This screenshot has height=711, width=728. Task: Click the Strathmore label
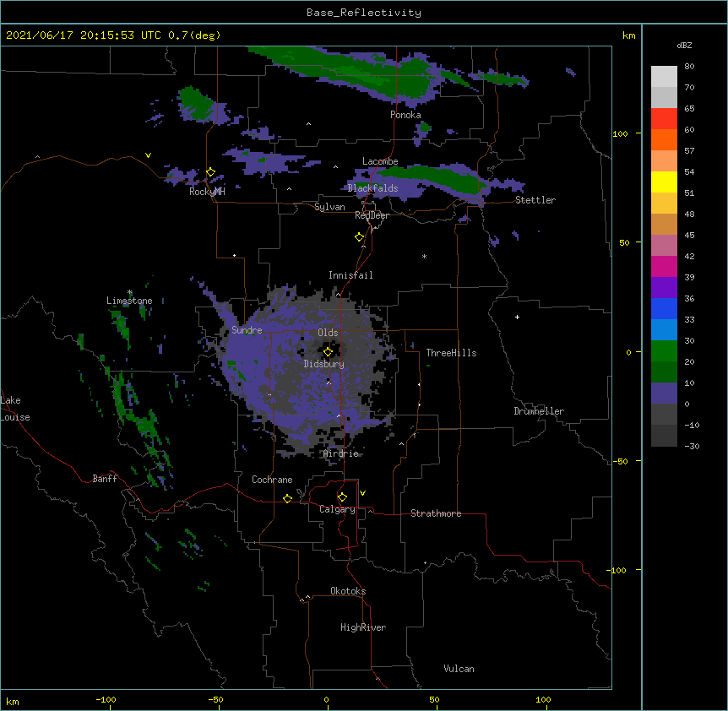tap(436, 513)
